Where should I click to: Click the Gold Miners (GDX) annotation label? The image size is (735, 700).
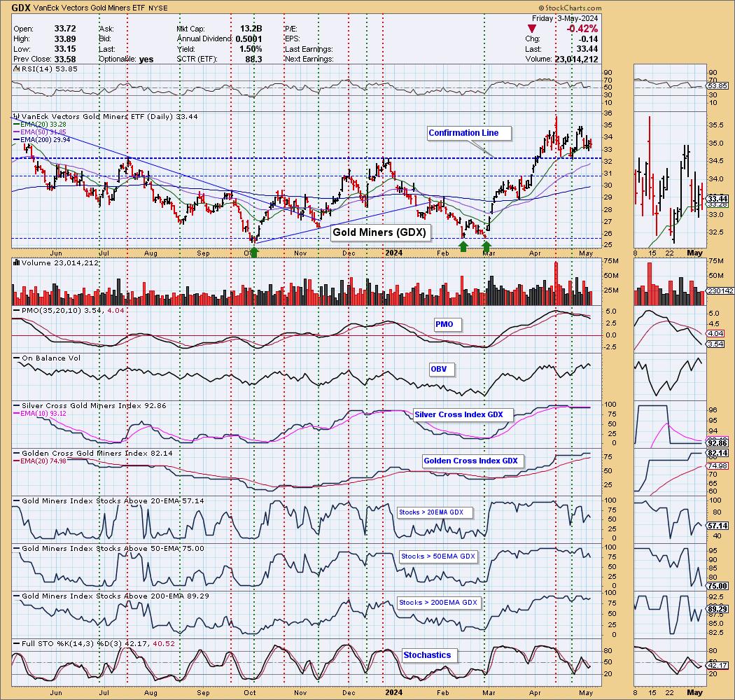379,232
